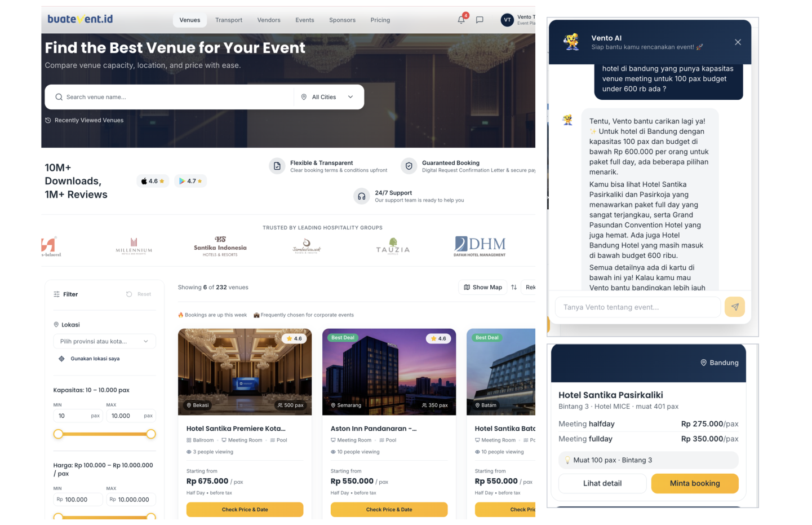
Task: Click the Best Deal badge on Aston Inn card
Action: point(343,338)
